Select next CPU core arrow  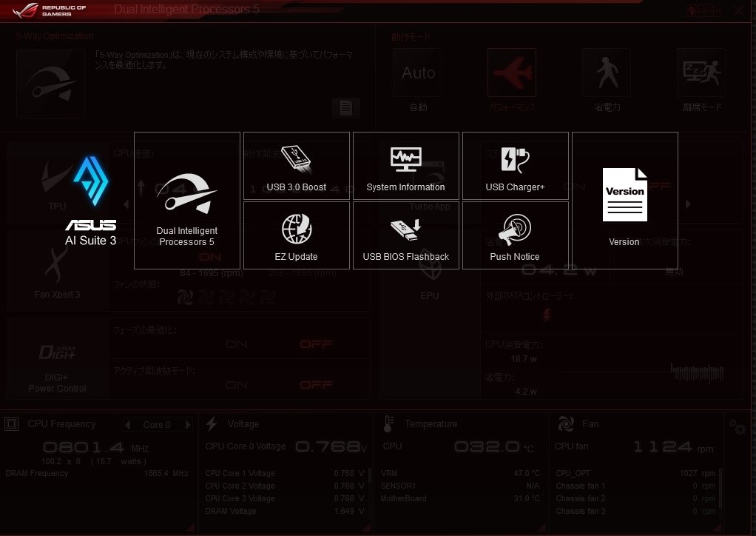[188, 424]
